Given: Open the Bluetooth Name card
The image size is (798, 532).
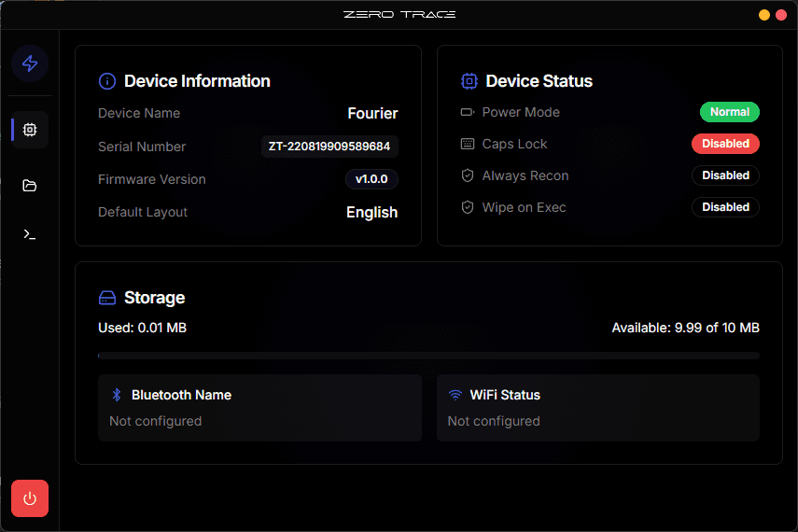Looking at the screenshot, I should coord(259,408).
